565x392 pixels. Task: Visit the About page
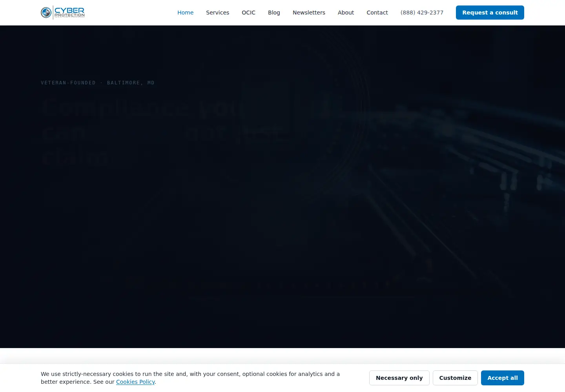pos(346,13)
